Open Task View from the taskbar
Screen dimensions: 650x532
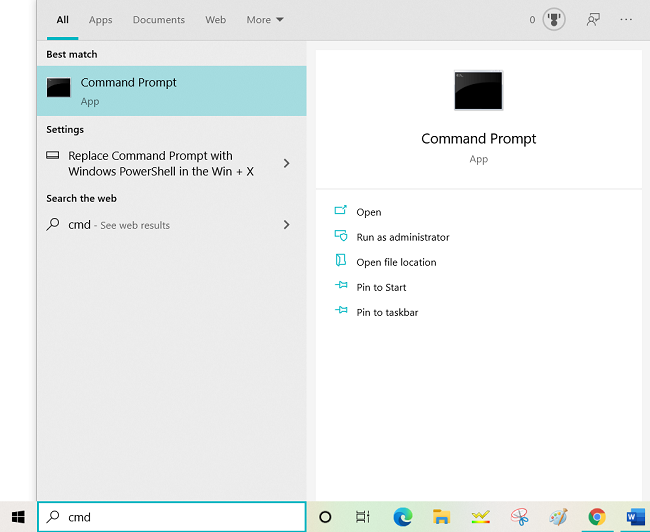(363, 517)
